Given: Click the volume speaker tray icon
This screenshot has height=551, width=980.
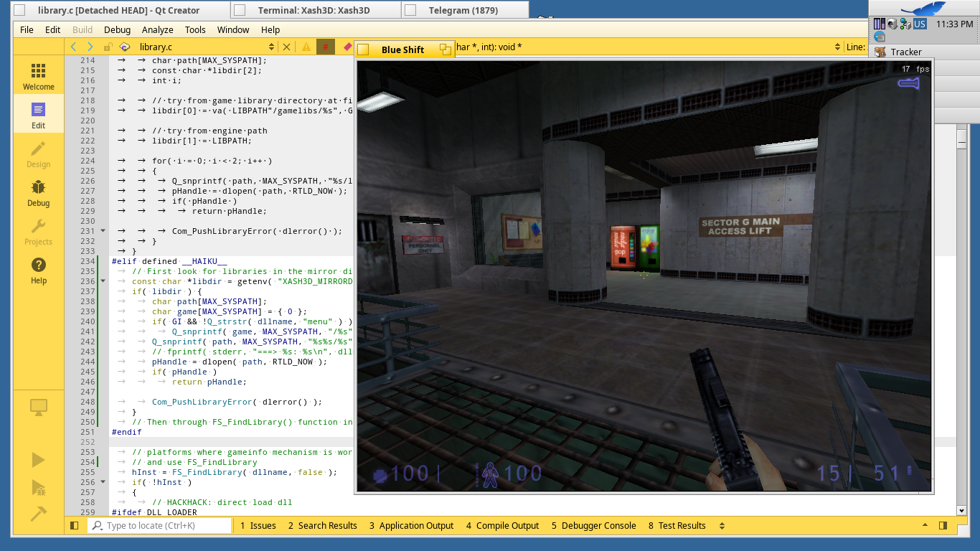Looking at the screenshot, I should point(892,24).
